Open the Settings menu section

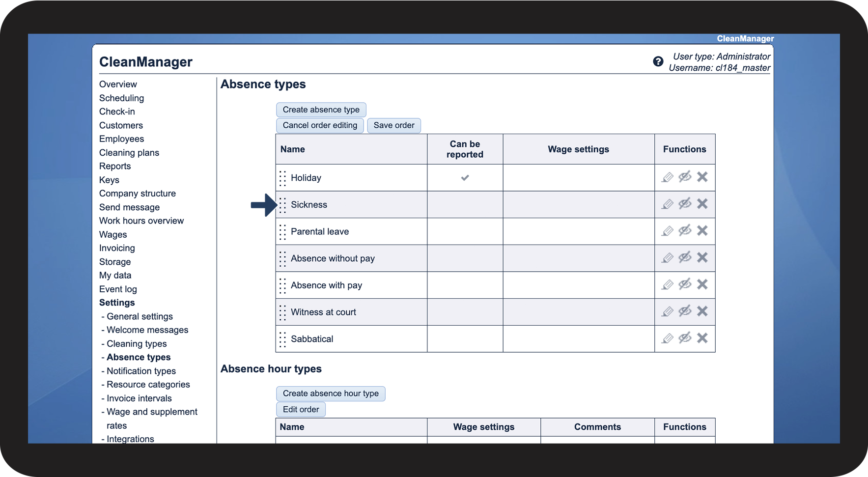[x=117, y=303]
